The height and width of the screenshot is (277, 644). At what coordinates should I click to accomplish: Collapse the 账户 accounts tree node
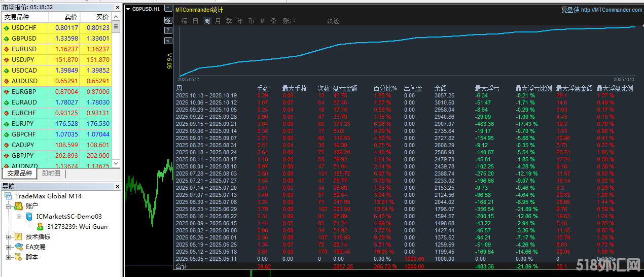click(9, 206)
